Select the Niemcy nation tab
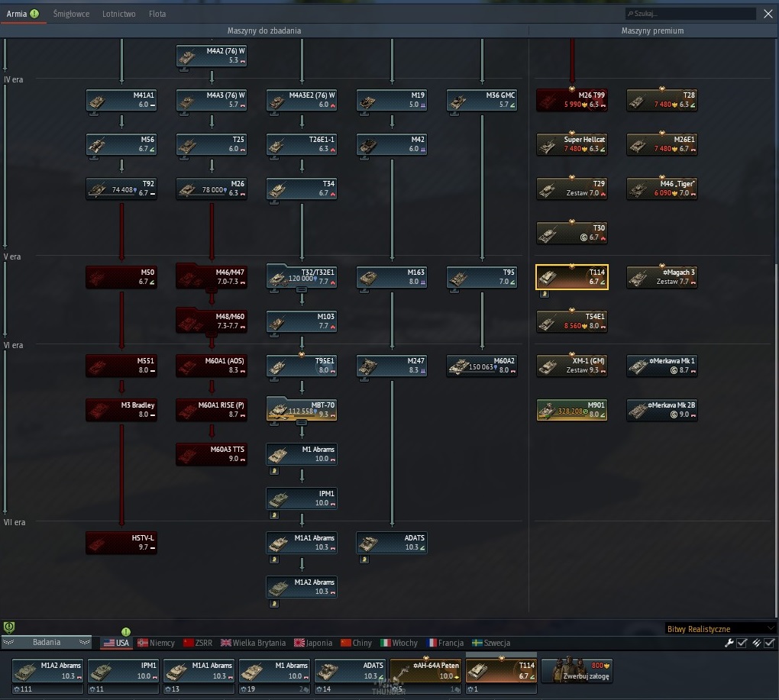This screenshot has height=700, width=779. tap(156, 643)
